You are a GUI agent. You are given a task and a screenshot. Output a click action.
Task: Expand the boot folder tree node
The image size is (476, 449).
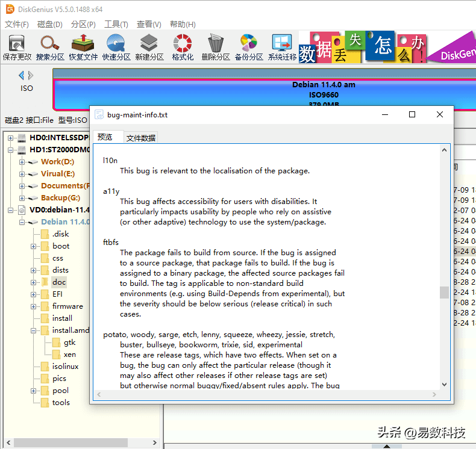pyautogui.click(x=34, y=246)
